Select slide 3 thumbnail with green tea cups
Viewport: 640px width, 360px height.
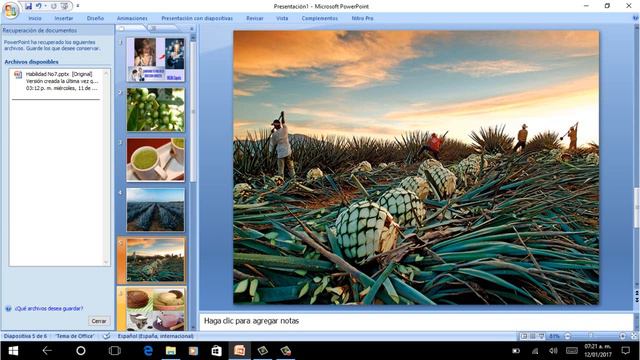tap(156, 160)
